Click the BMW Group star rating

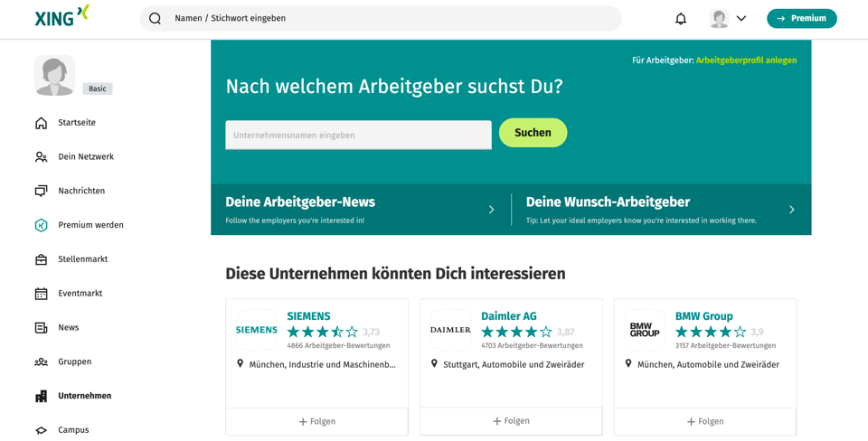[711, 332]
